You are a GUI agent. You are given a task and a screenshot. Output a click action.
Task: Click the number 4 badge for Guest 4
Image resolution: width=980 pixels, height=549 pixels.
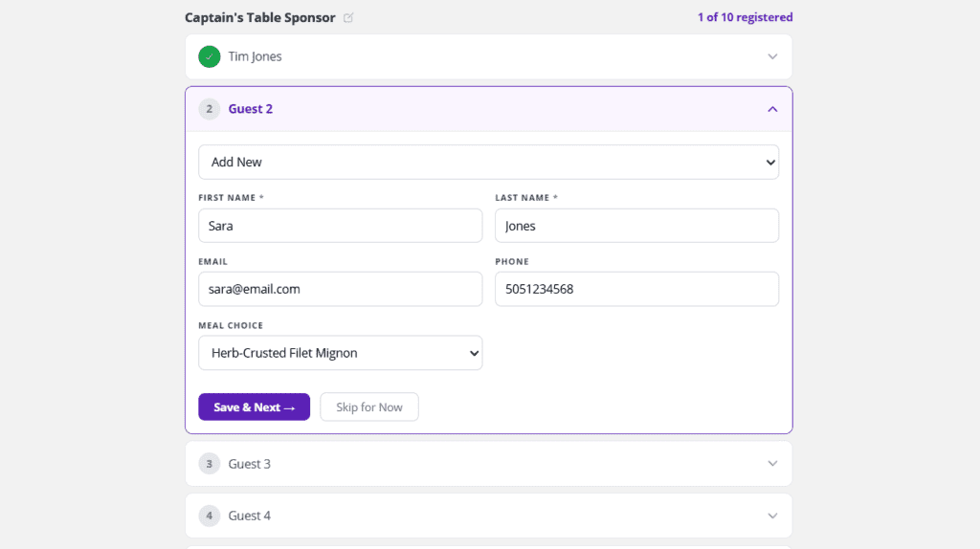[210, 516]
